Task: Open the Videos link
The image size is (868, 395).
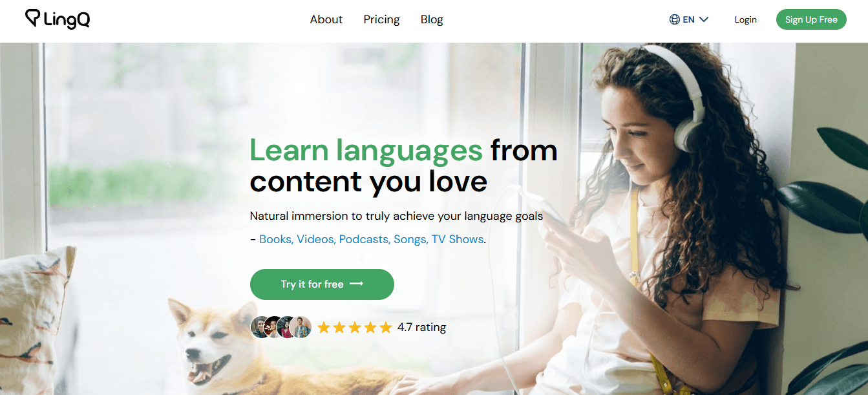Action: pos(317,239)
